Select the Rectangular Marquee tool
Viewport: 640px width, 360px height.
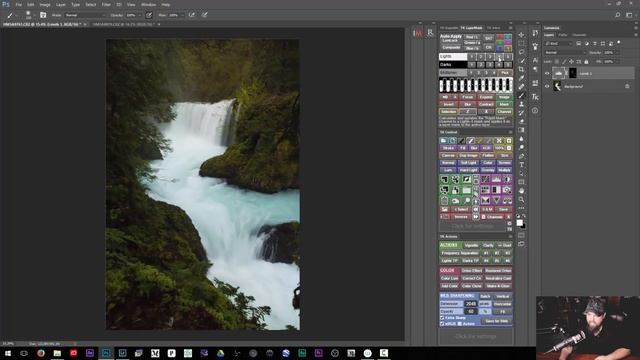click(x=521, y=43)
